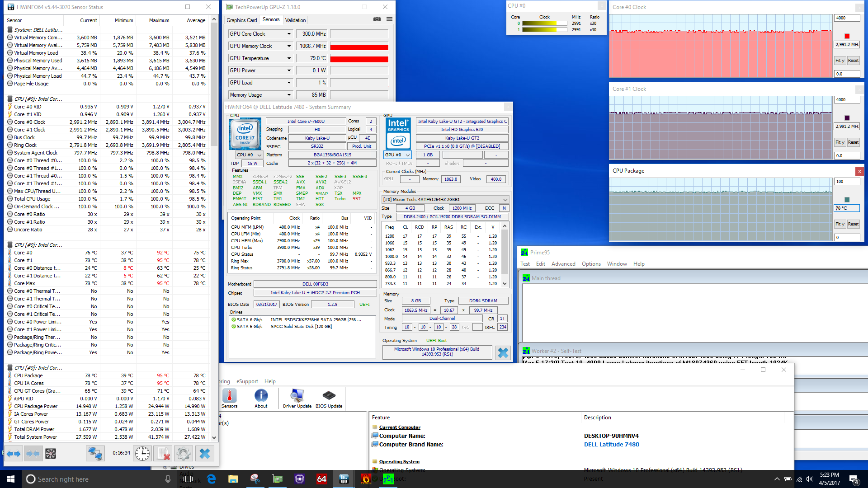Click Reset on the Core #0 Clock graph
The image size is (868, 488).
point(853,61)
